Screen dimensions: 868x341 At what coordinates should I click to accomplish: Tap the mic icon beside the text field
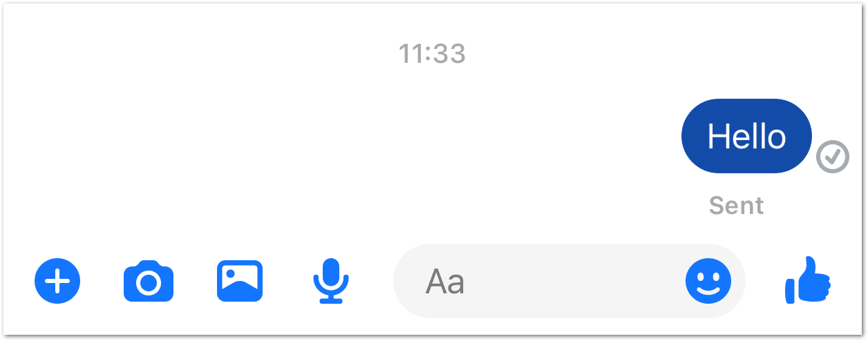[331, 281]
